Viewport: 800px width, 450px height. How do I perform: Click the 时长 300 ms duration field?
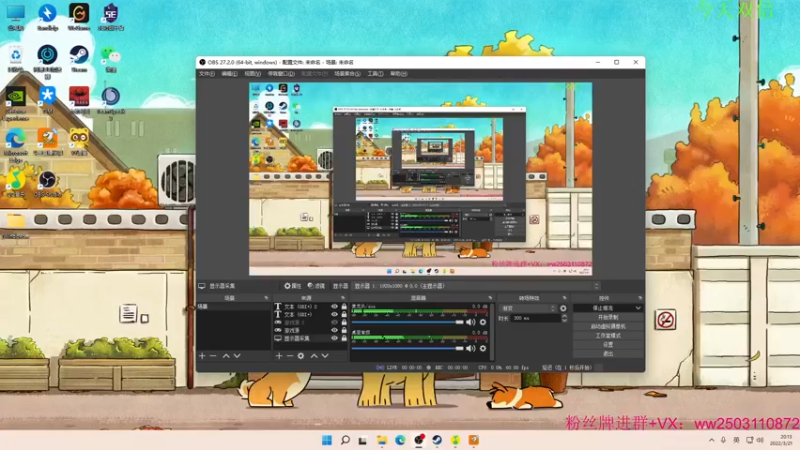coord(536,318)
